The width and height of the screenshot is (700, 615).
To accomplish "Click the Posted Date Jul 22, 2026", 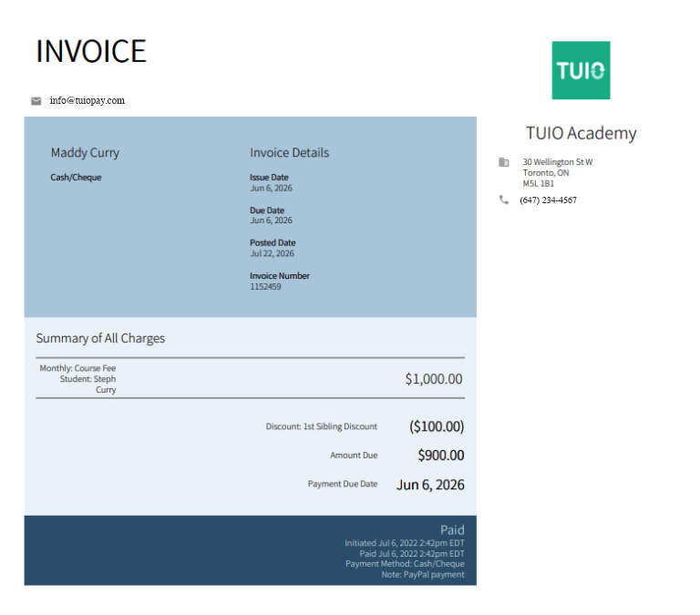I will [x=272, y=253].
